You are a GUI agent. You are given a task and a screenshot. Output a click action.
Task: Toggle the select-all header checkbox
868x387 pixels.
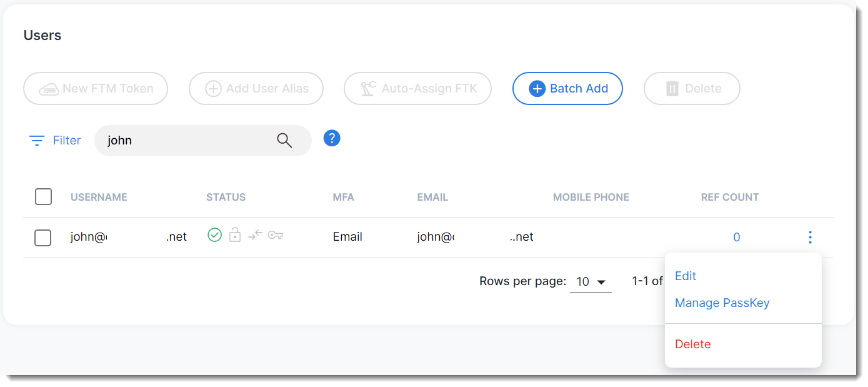[x=43, y=197]
